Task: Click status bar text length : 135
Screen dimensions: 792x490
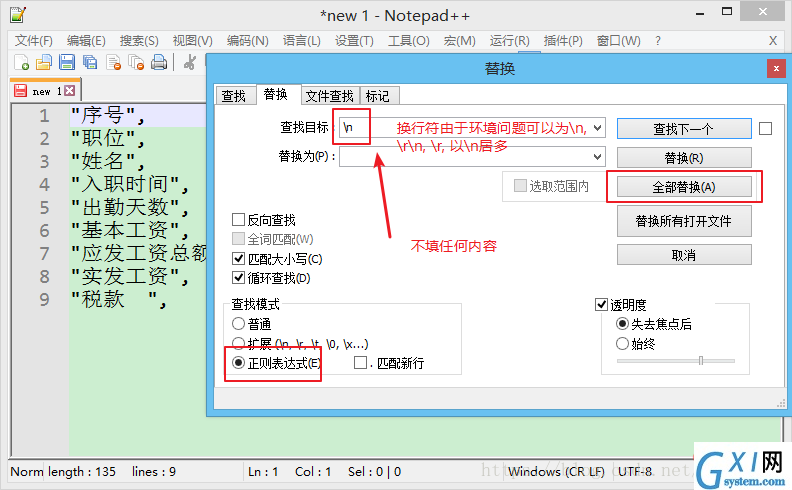Action: (x=82, y=472)
